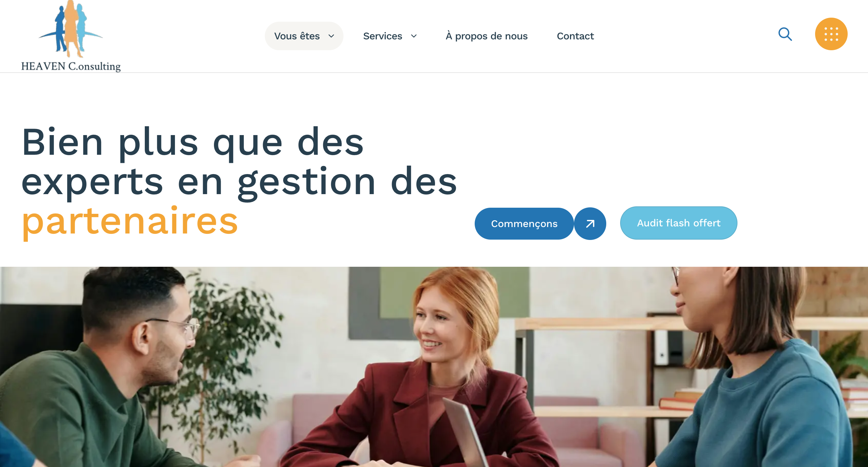Click the HEAVEN Consulting logo
This screenshot has width=868, height=467.
coord(71,36)
